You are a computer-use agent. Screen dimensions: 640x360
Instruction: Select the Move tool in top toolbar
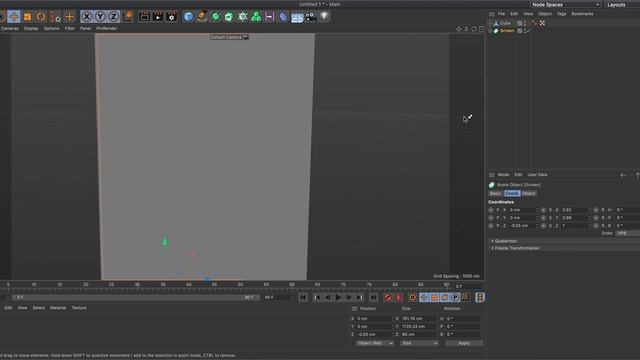(13, 17)
